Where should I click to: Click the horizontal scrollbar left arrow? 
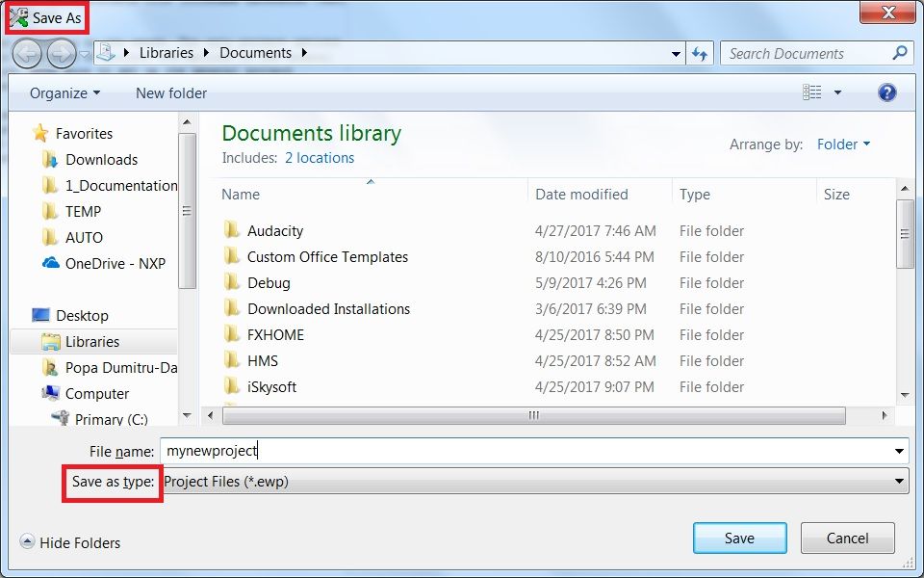click(x=211, y=415)
